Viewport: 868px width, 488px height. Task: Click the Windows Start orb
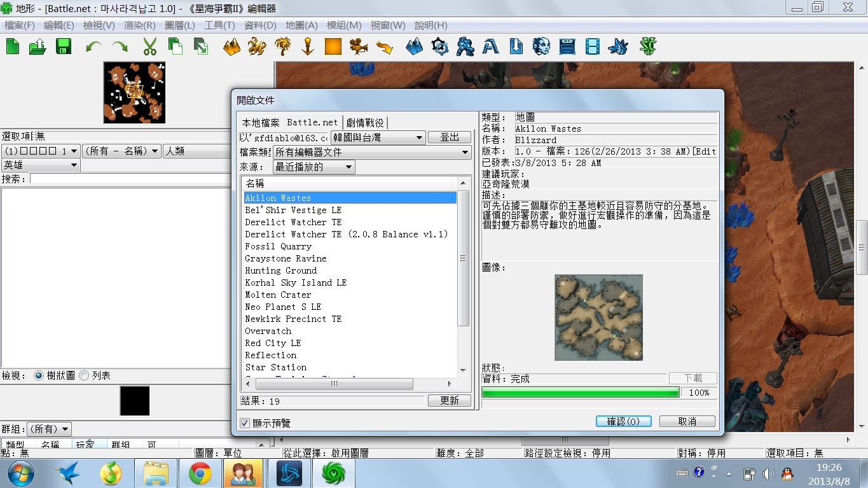tap(21, 473)
